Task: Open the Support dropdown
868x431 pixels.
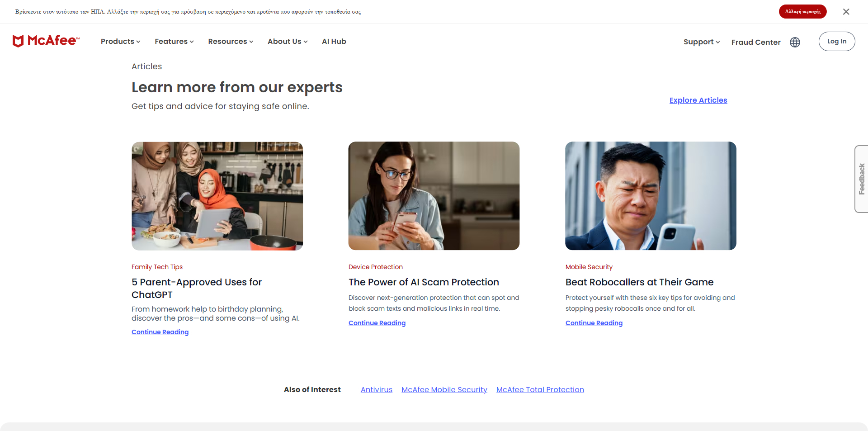Action: 701,42
